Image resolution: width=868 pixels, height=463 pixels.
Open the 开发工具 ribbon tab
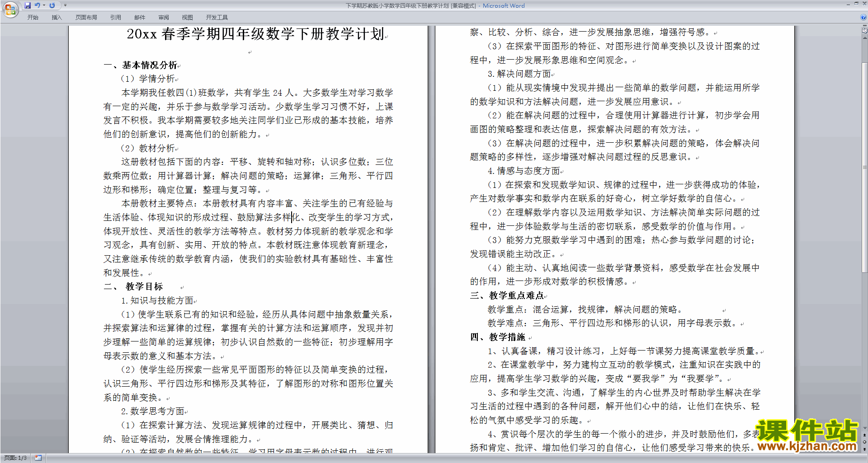pyautogui.click(x=217, y=18)
